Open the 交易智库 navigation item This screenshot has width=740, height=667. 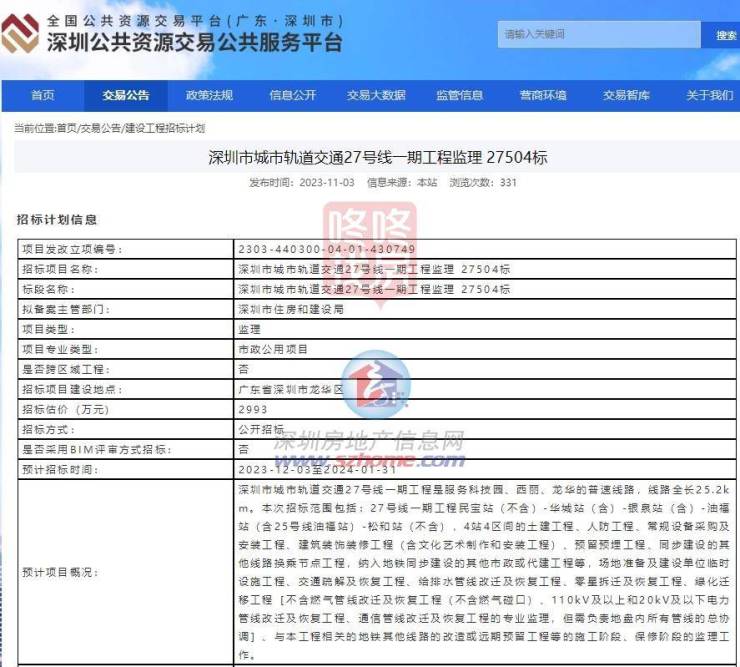pos(626,95)
